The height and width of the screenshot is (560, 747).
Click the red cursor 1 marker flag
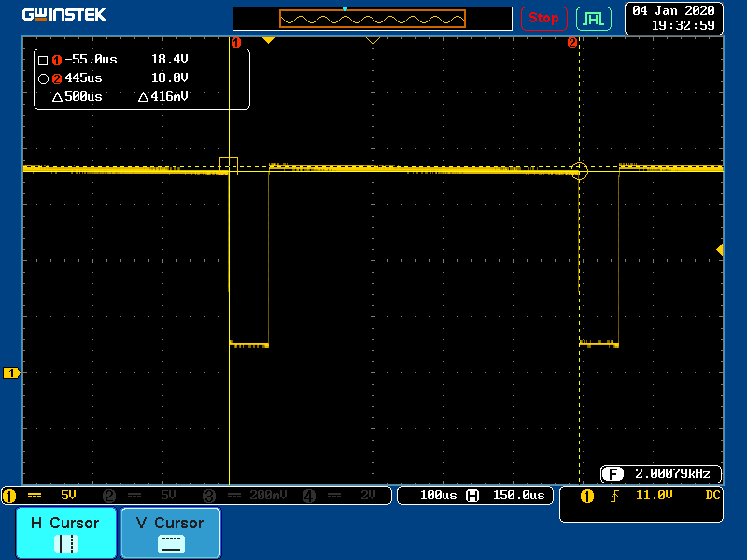click(236, 42)
